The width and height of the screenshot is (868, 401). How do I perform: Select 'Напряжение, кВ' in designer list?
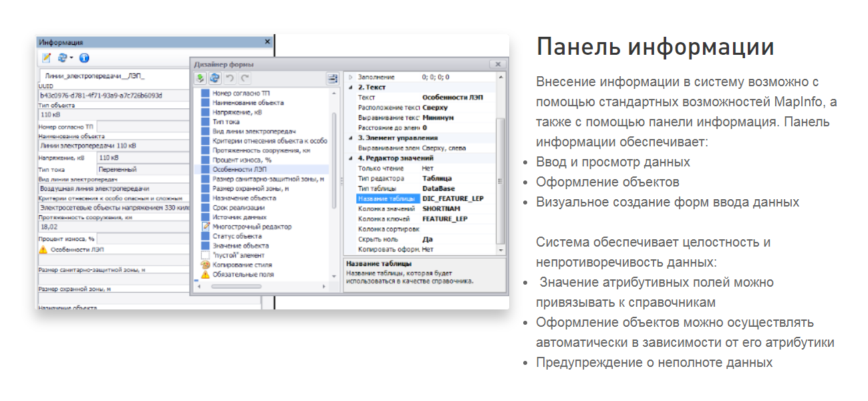click(x=237, y=112)
